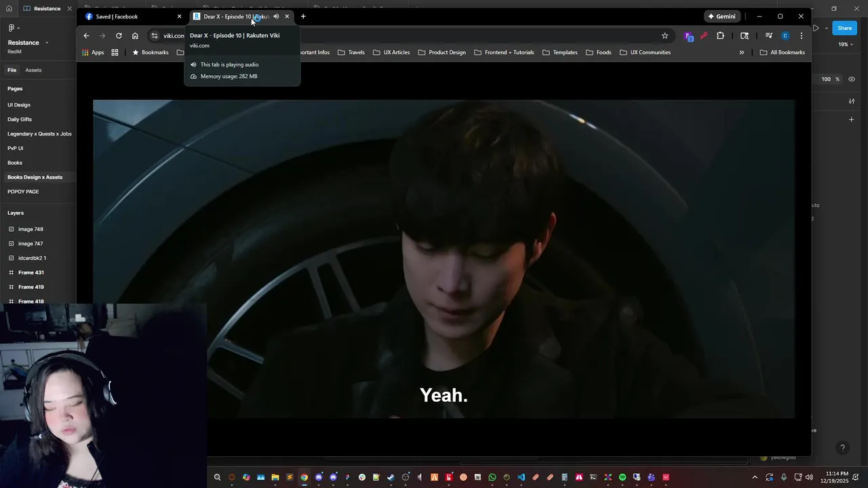
Task: Open Figma zoom level 19% dropdown
Action: point(845,44)
